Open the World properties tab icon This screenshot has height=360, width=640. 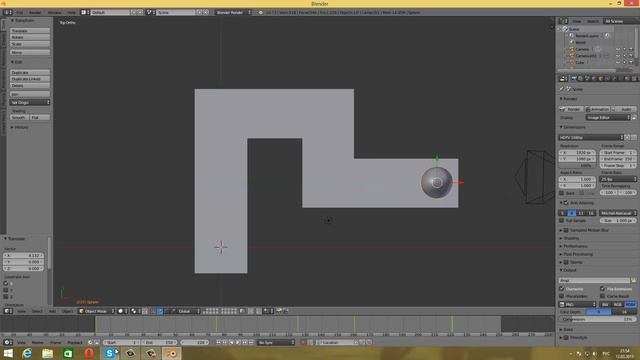(594, 78)
